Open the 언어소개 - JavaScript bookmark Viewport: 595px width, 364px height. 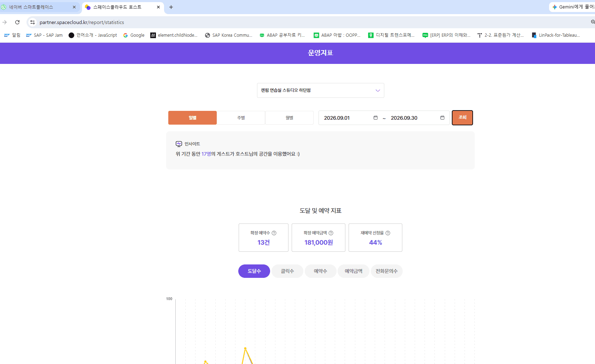(x=93, y=35)
